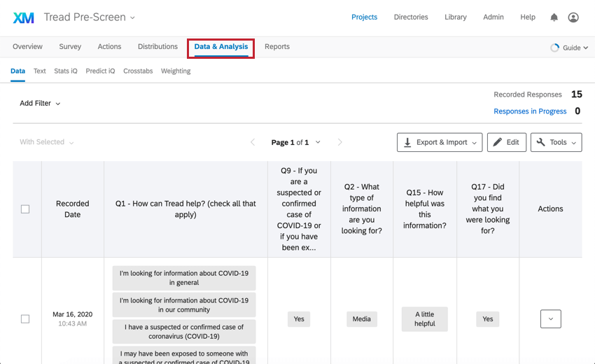
Task: Switch to the Distributions tab
Action: [x=157, y=47]
